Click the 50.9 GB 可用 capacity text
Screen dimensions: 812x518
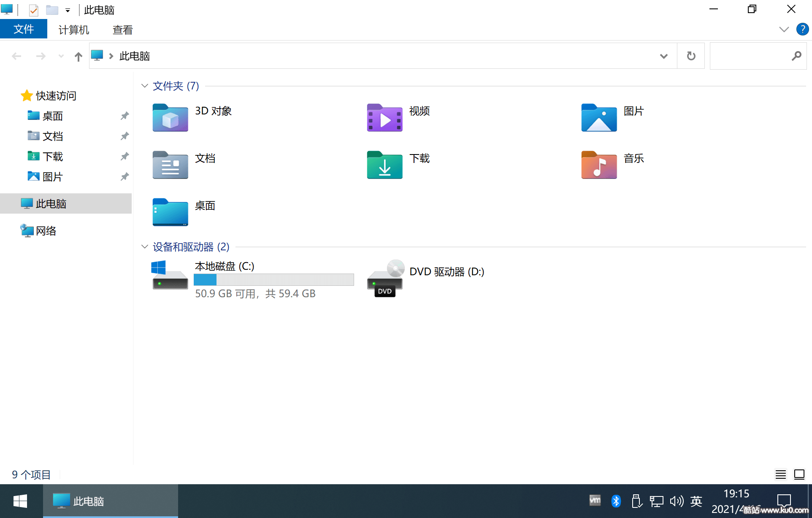pos(255,293)
